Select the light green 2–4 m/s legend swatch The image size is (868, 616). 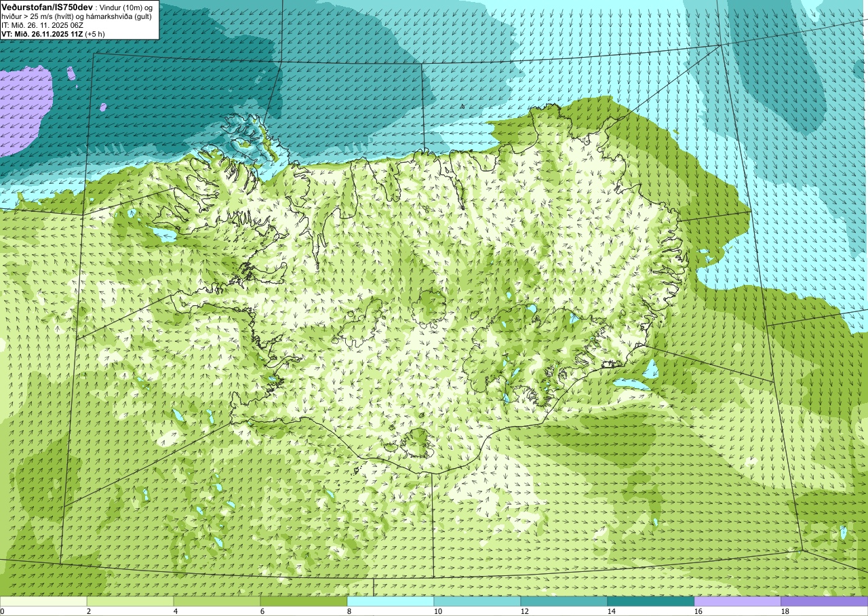click(130, 601)
